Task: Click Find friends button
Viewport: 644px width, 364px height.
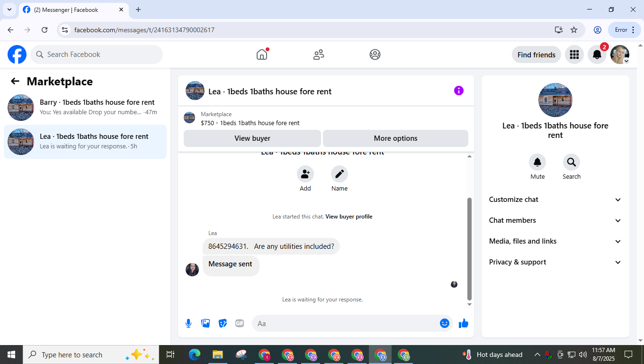Action: [x=537, y=55]
